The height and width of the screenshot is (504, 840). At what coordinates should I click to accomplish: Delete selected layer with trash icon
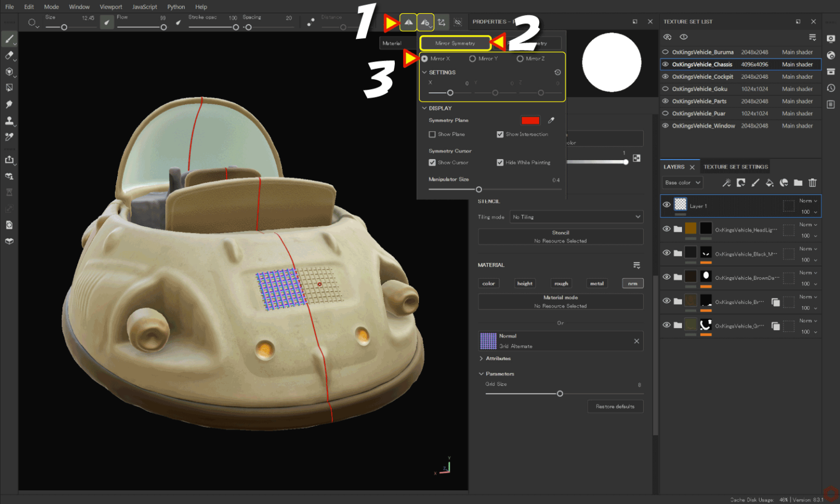coord(813,183)
